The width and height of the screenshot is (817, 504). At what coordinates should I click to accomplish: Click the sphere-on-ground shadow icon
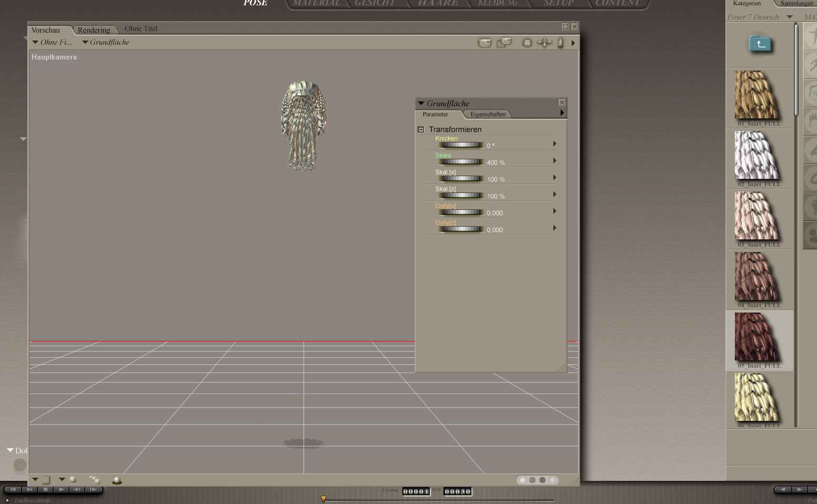pyautogui.click(x=117, y=480)
